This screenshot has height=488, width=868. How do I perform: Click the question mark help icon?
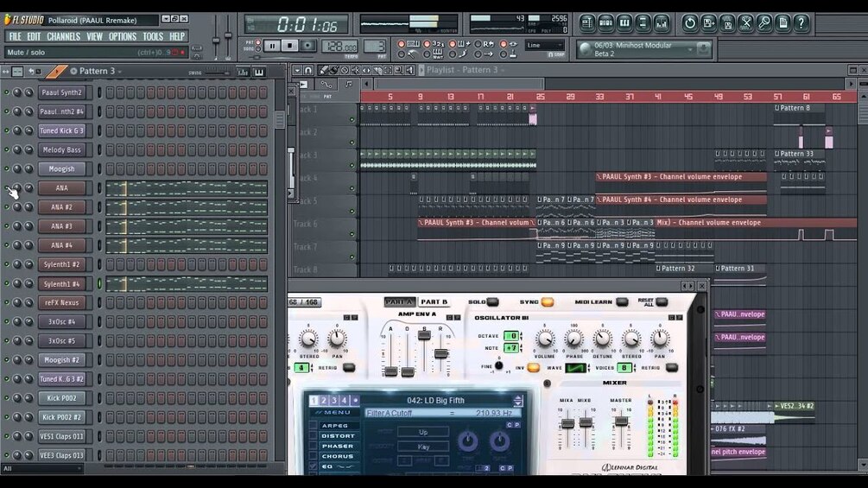801,22
